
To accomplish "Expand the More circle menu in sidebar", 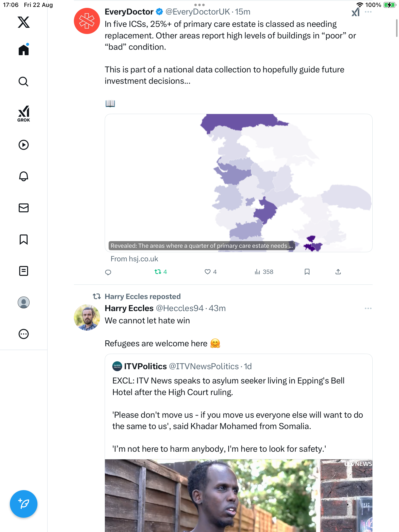I will coord(24,334).
